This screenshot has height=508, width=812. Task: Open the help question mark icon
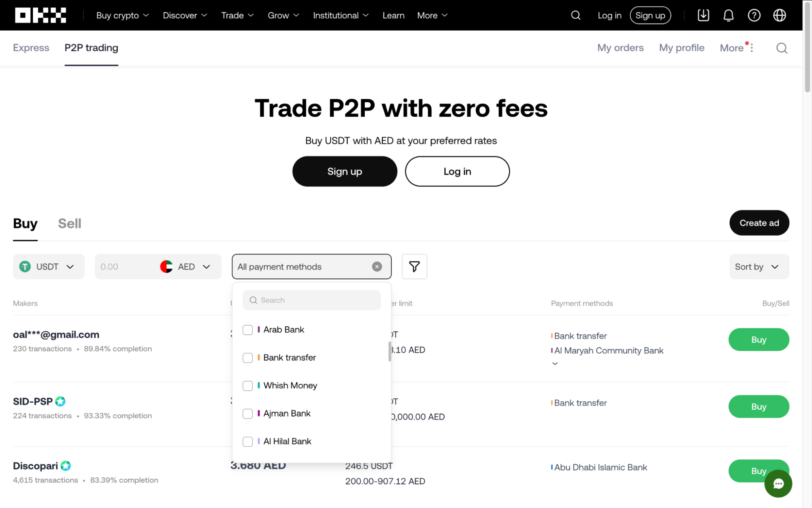(754, 15)
